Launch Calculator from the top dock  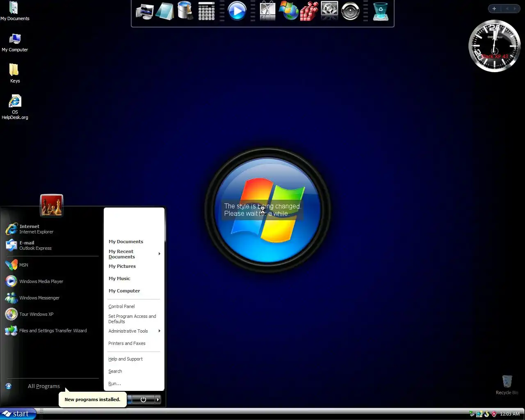tap(206, 11)
